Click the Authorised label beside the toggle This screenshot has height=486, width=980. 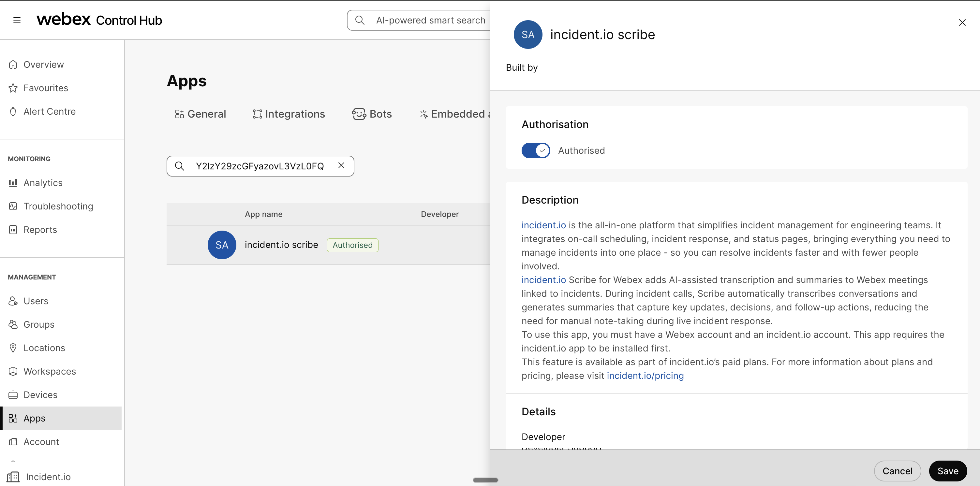click(x=581, y=150)
